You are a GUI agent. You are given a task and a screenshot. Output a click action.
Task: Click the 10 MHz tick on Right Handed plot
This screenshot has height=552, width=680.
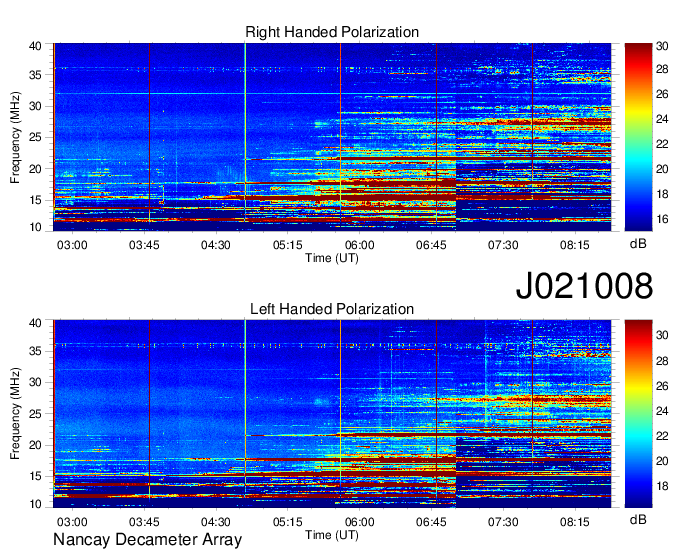click(x=35, y=227)
